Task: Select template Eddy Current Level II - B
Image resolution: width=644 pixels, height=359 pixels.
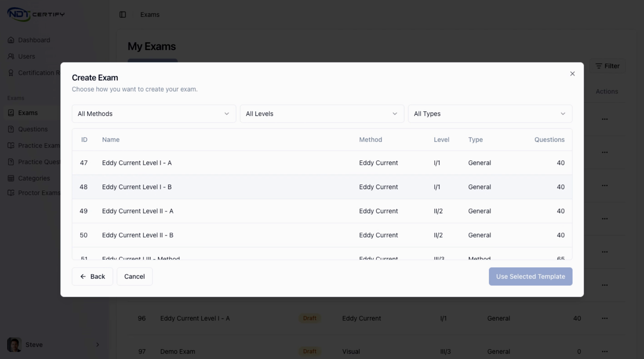Action: tap(322, 235)
